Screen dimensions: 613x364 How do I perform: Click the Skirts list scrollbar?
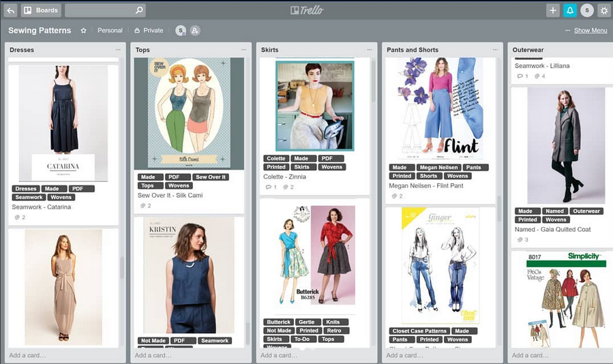(x=374, y=80)
